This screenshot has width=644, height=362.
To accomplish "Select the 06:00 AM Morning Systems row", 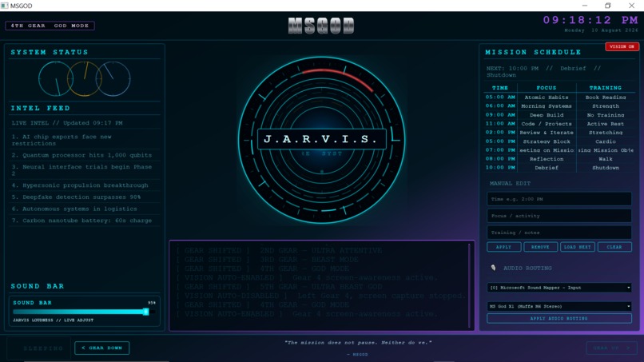I will (559, 106).
